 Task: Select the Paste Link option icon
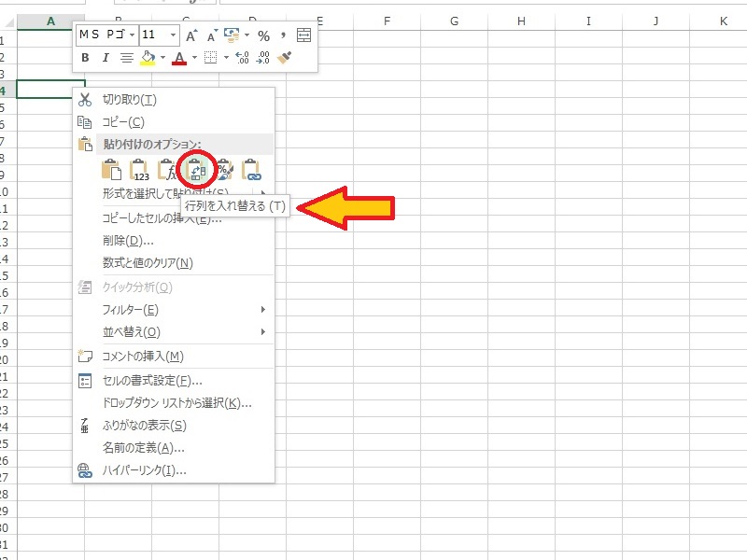click(250, 170)
